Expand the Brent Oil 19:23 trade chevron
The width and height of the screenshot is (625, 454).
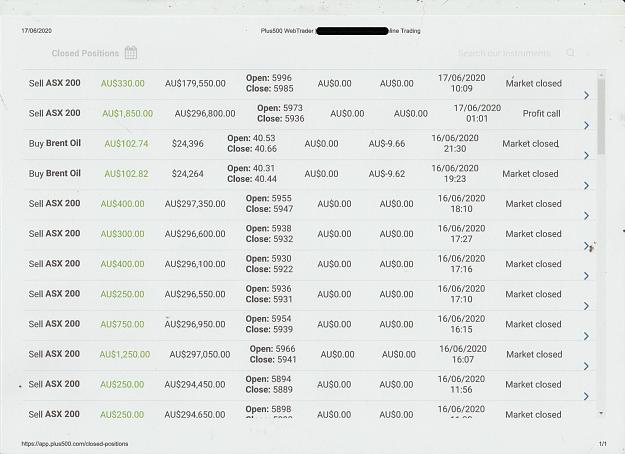pyautogui.click(x=586, y=186)
